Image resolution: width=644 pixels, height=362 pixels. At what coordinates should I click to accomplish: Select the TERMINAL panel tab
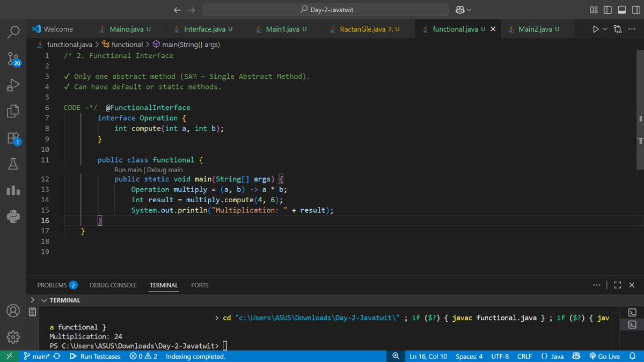pyautogui.click(x=164, y=285)
